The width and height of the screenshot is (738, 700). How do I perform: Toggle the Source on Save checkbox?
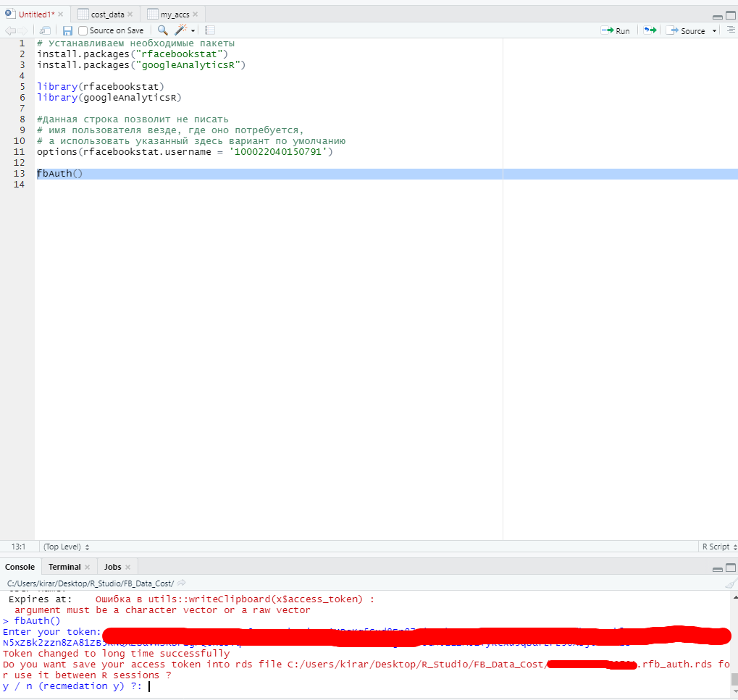tap(83, 30)
